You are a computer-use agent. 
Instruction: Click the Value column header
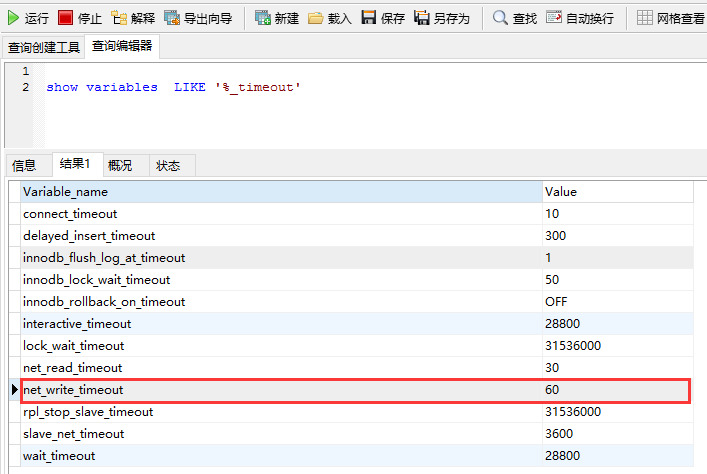pyautogui.click(x=561, y=192)
